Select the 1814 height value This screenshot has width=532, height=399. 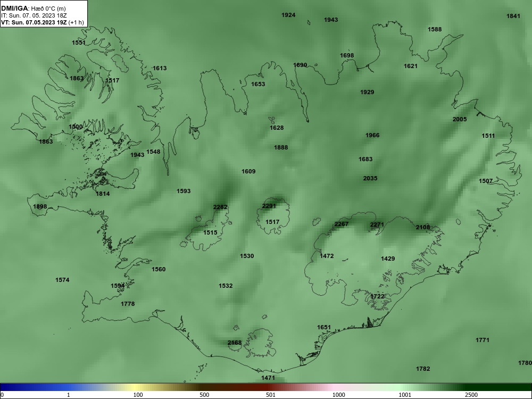(103, 194)
